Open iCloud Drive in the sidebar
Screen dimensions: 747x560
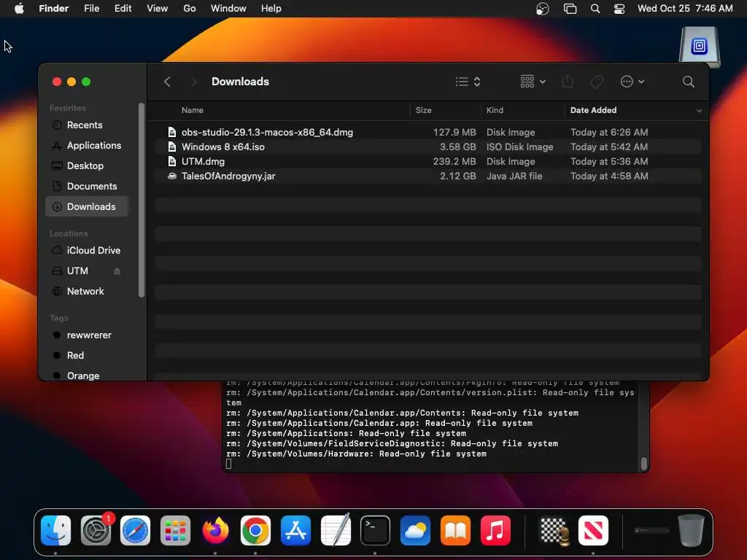[87, 251]
